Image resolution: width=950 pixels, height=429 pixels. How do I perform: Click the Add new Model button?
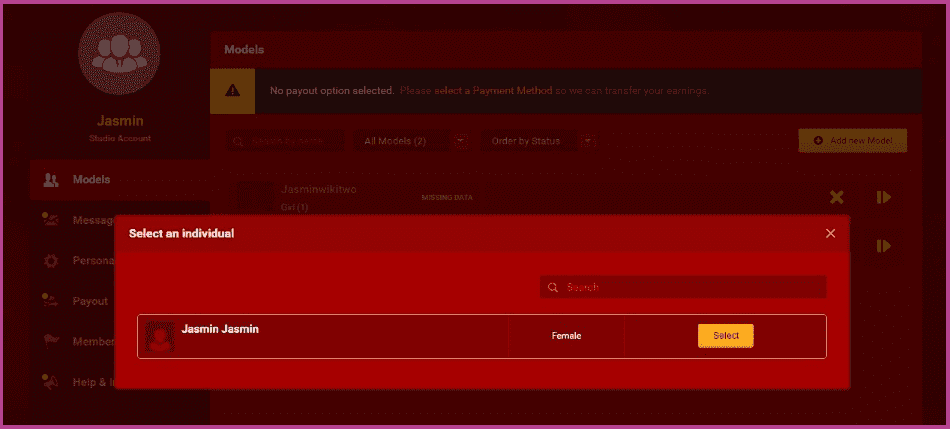pos(852,141)
